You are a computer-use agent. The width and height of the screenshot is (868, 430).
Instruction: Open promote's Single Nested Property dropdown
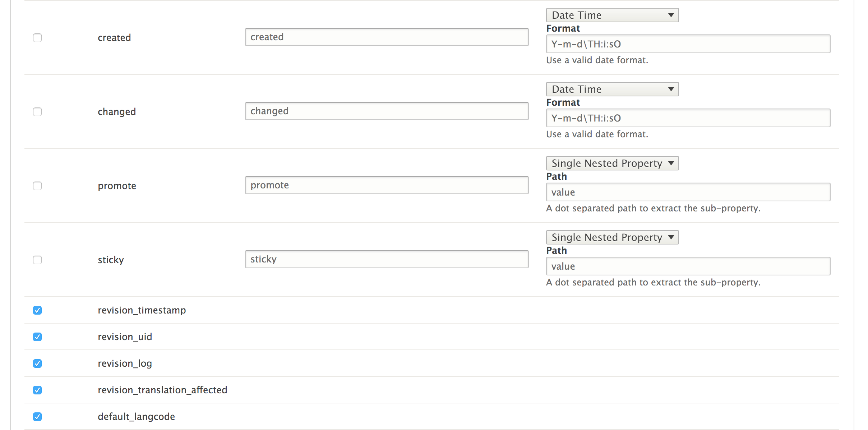click(612, 163)
